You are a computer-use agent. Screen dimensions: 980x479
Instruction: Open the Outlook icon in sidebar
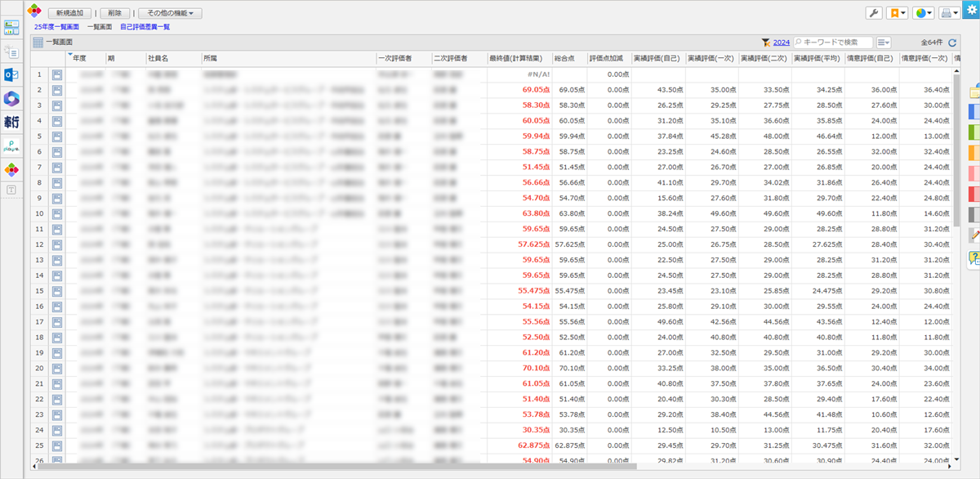pyautogui.click(x=12, y=74)
